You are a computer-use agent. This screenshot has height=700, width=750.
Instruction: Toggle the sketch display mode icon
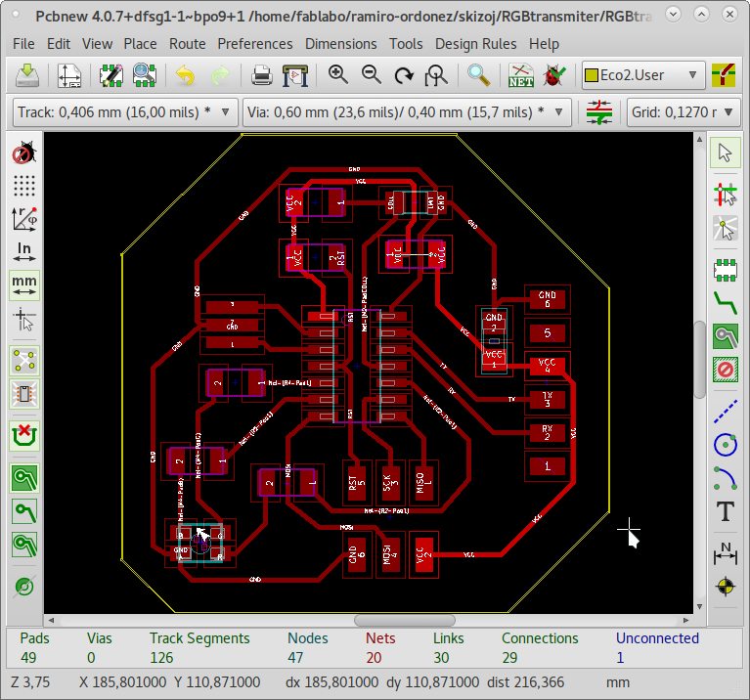tap(23, 587)
